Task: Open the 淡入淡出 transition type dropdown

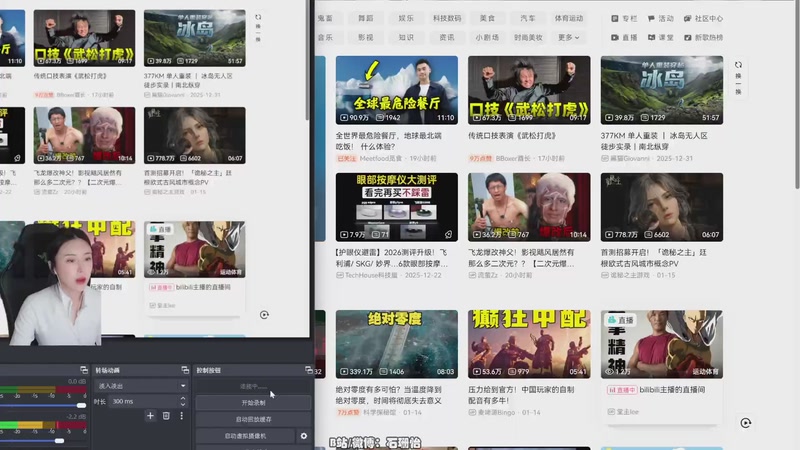Action: tap(141, 386)
